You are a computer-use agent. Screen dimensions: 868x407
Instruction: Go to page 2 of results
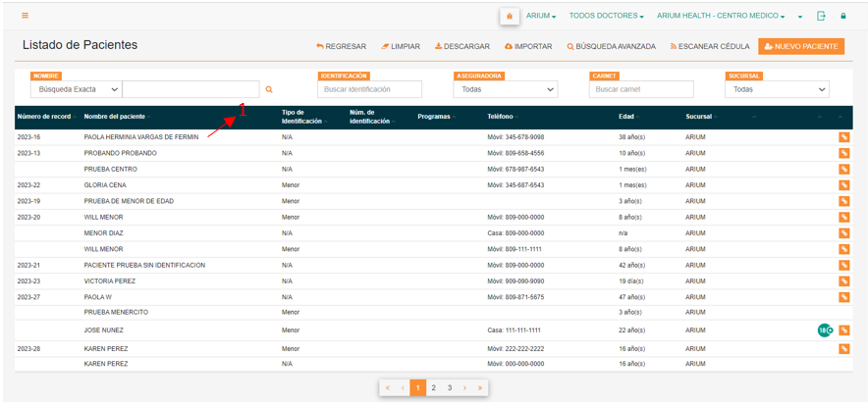(433, 388)
